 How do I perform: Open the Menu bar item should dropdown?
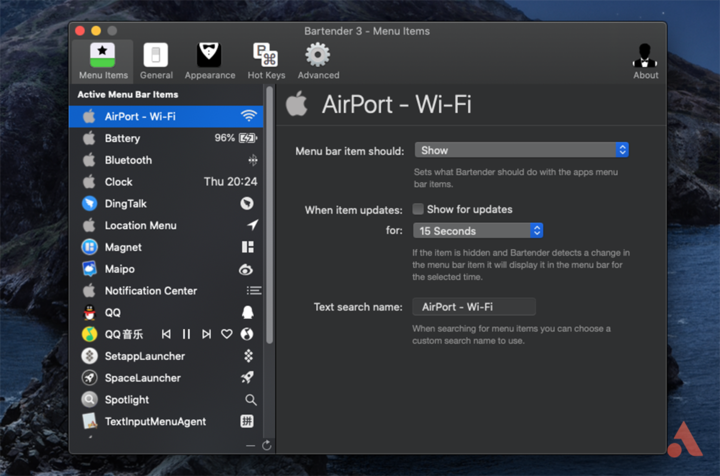(521, 150)
